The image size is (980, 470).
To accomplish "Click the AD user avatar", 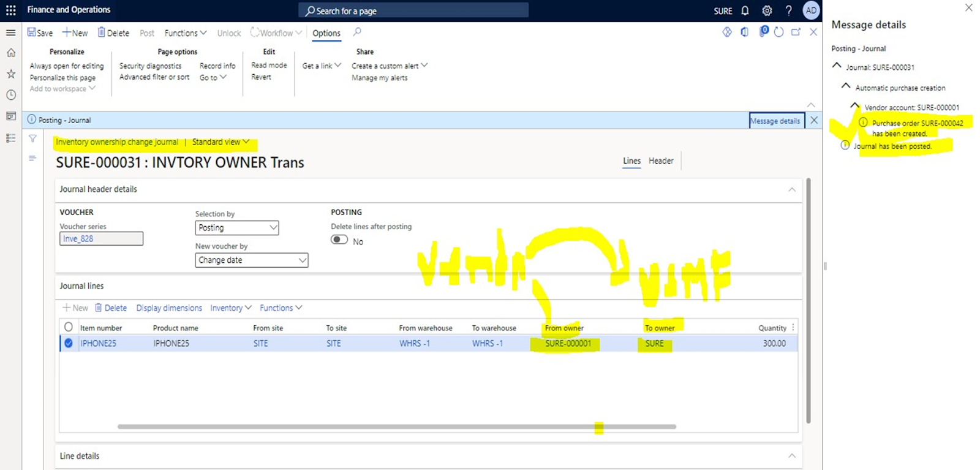I will (x=811, y=10).
